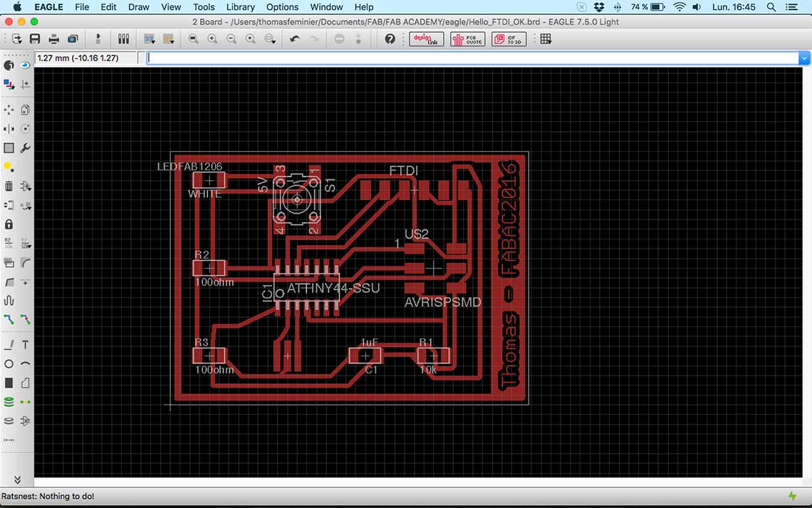Viewport: 812px width, 508px height.
Task: Select the Polygon tool
Action: 25,383
